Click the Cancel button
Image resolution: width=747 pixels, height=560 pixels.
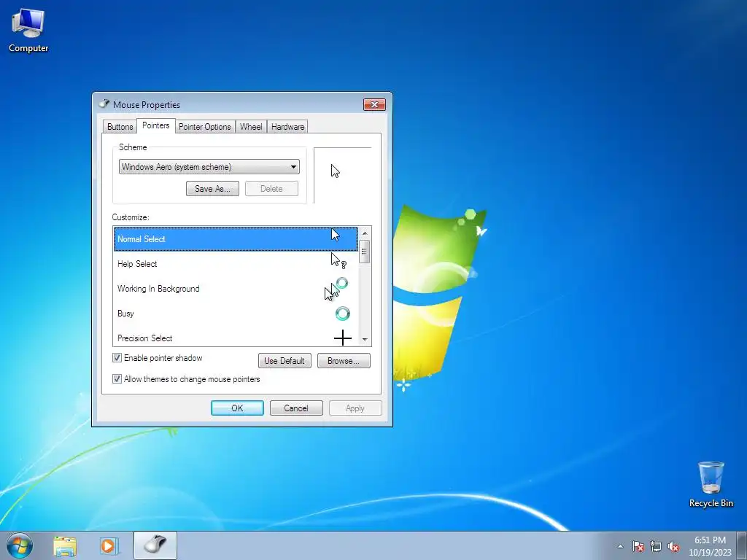tap(296, 408)
